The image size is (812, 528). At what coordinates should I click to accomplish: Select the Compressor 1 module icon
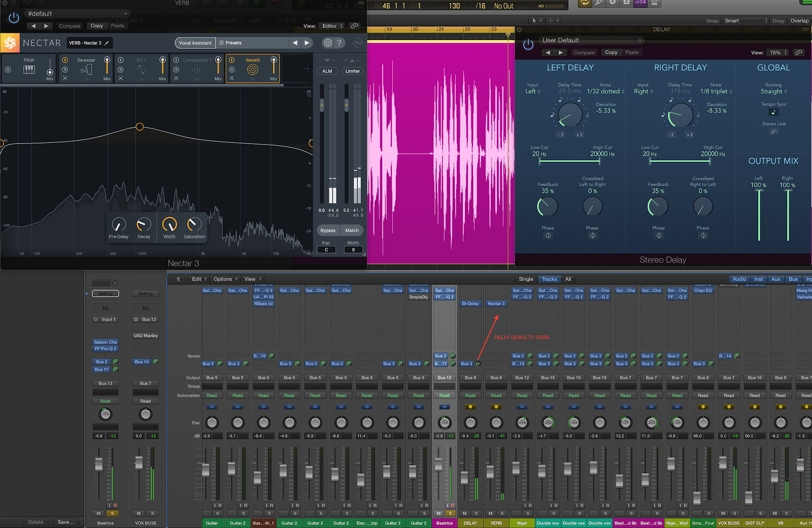[197, 70]
